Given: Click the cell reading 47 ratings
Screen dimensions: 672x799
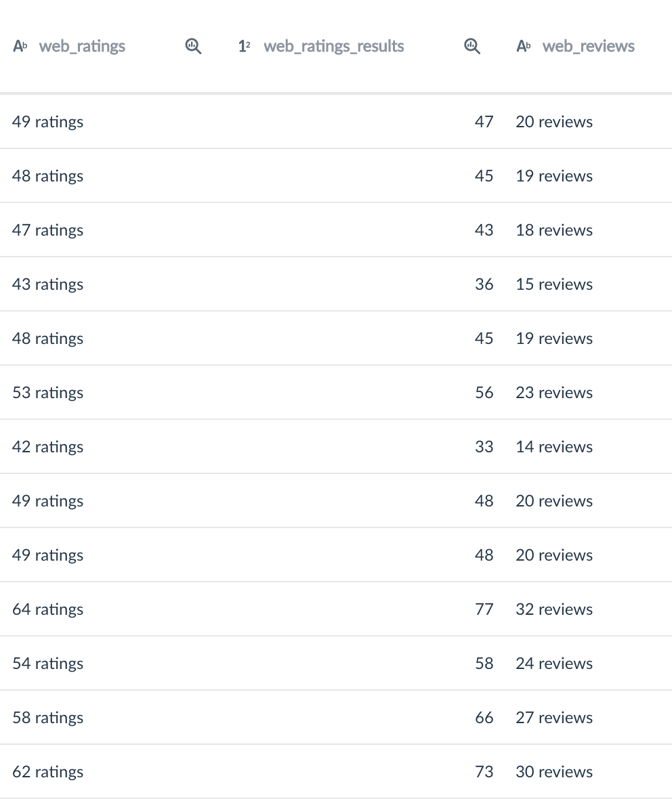Looking at the screenshot, I should [x=48, y=230].
